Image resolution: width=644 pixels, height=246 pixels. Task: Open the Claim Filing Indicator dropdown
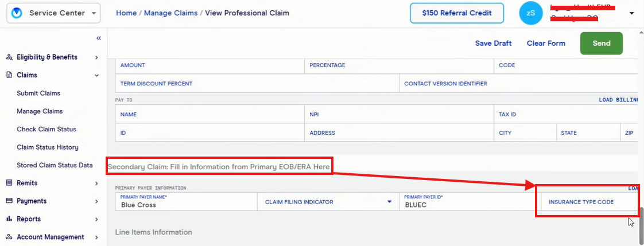pyautogui.click(x=389, y=202)
